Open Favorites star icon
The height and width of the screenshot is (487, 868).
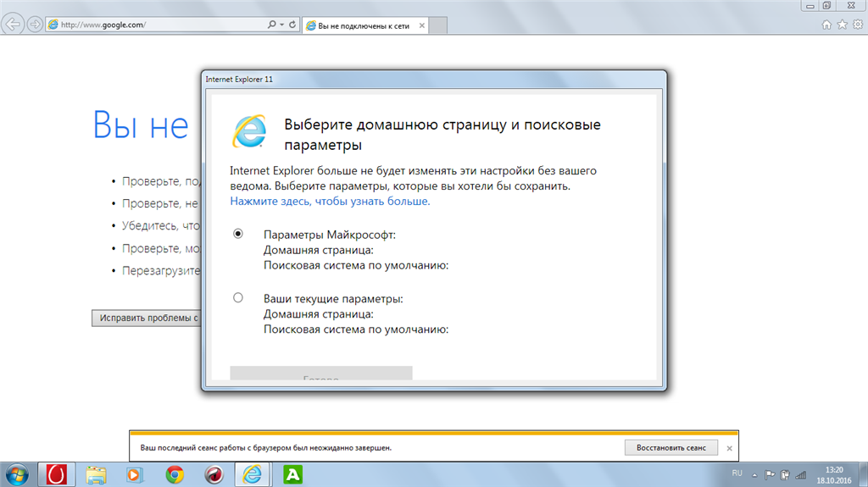click(842, 25)
